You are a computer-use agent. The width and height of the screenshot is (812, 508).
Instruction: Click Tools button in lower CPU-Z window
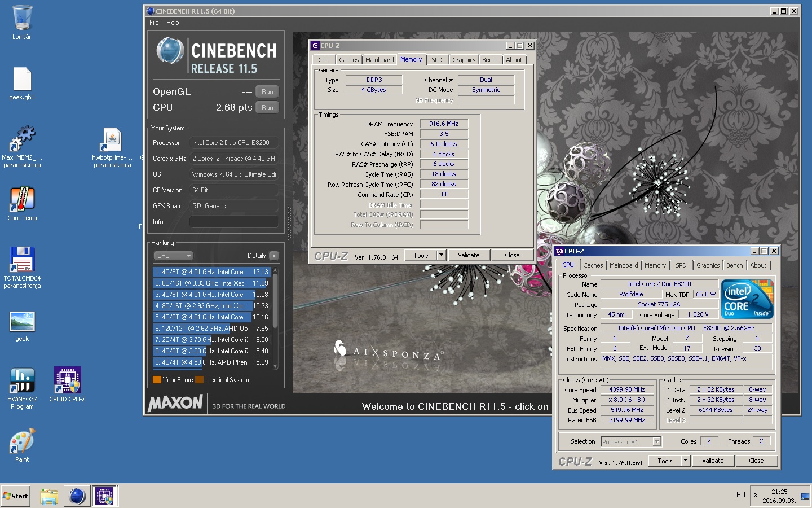point(665,461)
